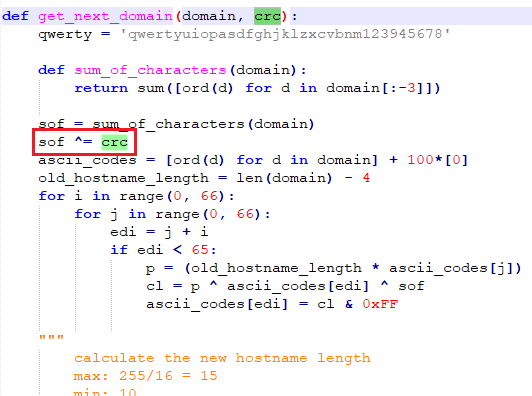Click the get_next_domain function name
The width and height of the screenshot is (532, 396).
(x=105, y=16)
